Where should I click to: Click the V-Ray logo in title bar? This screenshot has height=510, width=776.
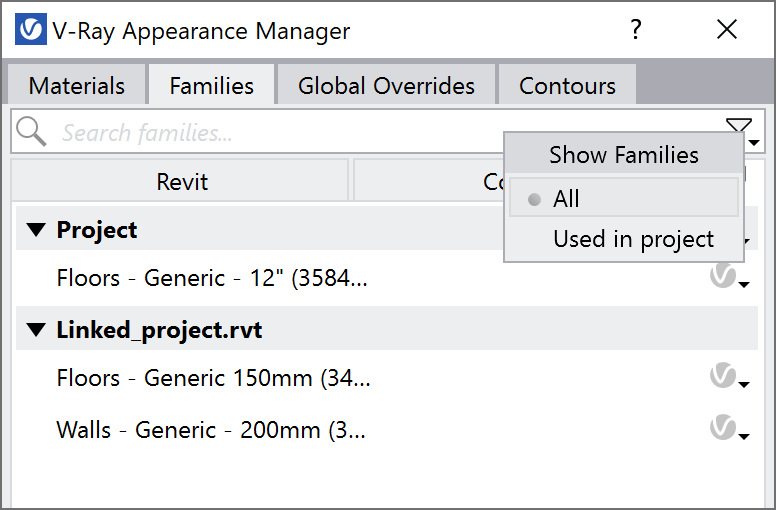tap(31, 30)
